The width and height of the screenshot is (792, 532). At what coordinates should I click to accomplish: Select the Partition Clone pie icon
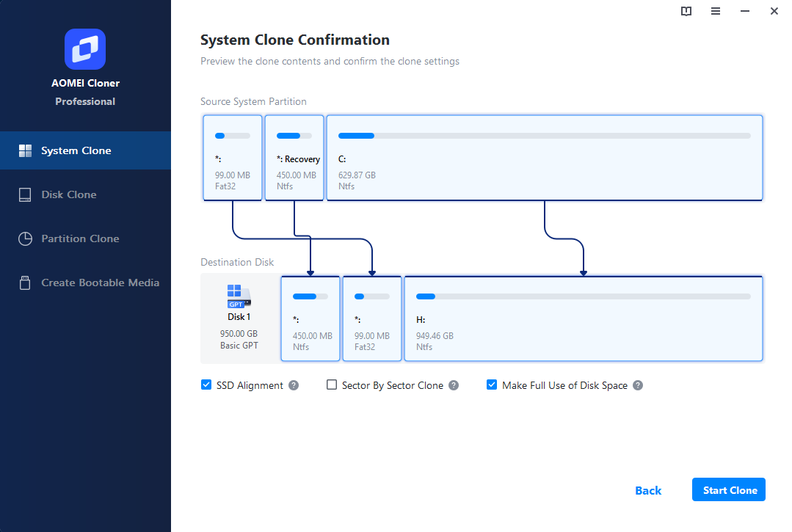(x=25, y=238)
